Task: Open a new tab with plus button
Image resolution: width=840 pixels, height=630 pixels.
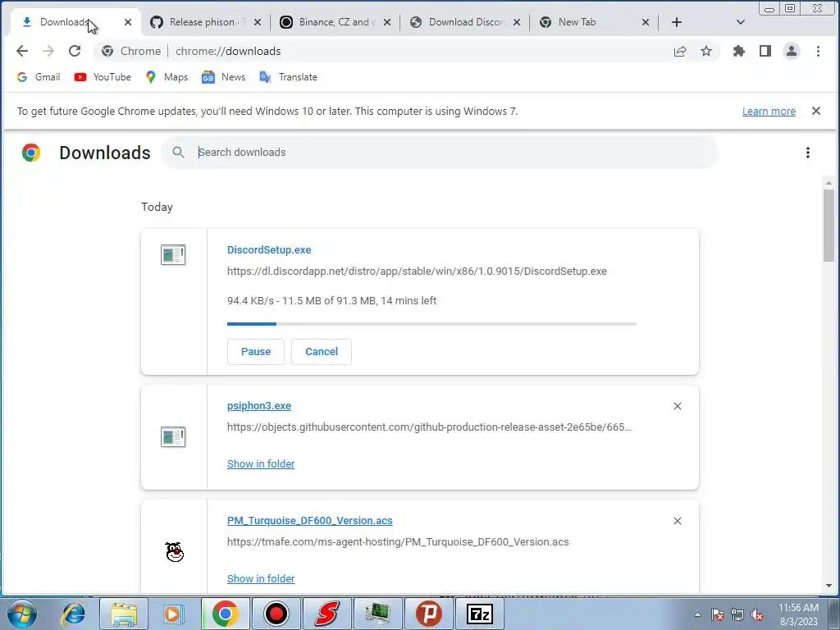Action: [677, 22]
